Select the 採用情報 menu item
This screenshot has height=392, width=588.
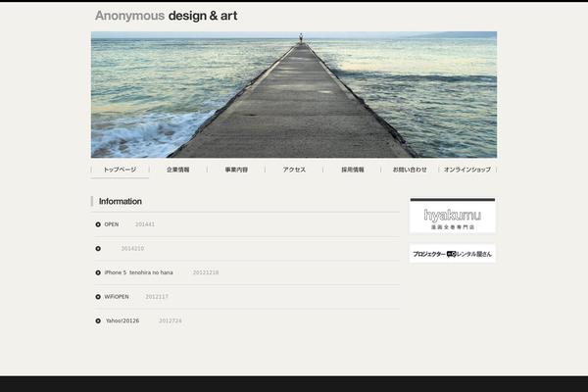coord(353,170)
